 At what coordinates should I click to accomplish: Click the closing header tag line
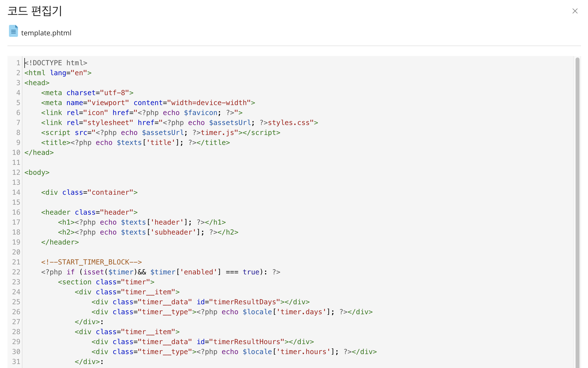[60, 242]
